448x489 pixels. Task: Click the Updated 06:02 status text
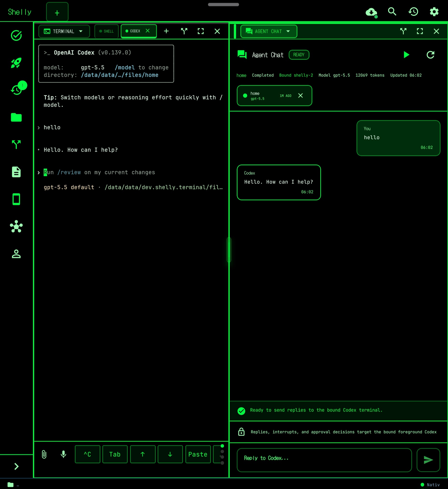[x=406, y=75]
